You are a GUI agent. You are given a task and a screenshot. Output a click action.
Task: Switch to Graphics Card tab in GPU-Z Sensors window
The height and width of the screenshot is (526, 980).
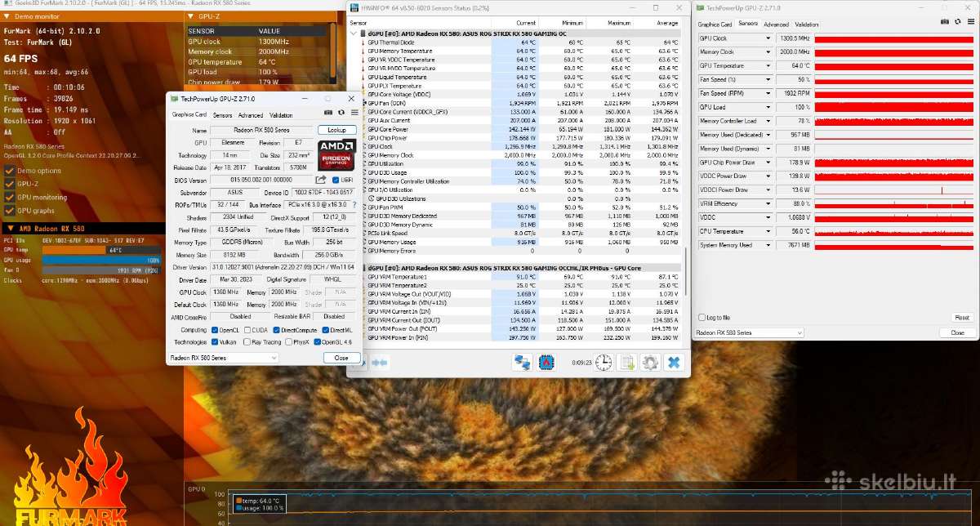(x=715, y=25)
